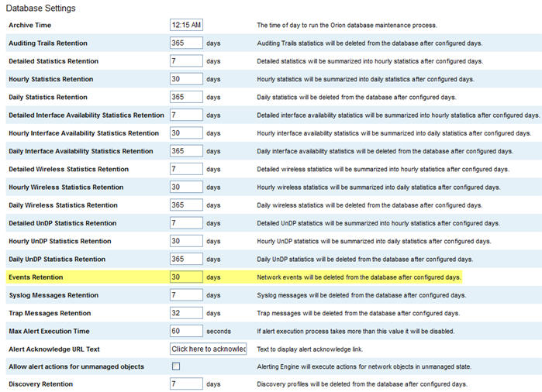Click Daily UnDP Statistics Retention value box
The image size is (542, 392).
tap(186, 259)
